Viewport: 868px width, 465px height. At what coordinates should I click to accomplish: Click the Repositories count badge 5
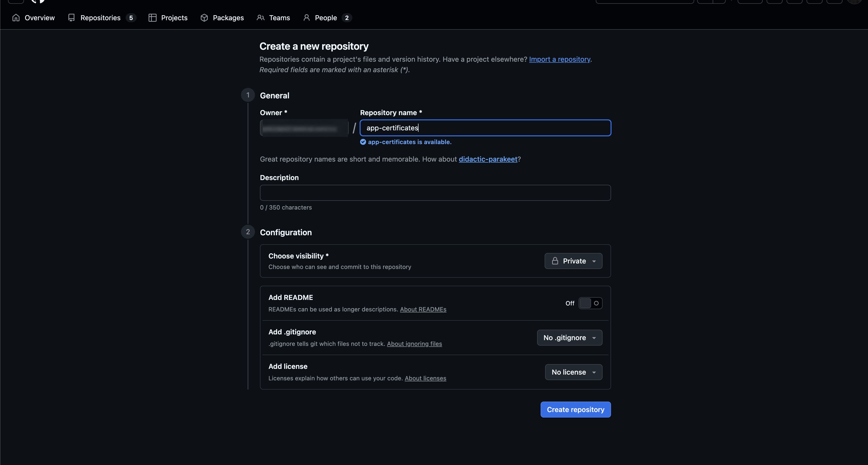(131, 18)
